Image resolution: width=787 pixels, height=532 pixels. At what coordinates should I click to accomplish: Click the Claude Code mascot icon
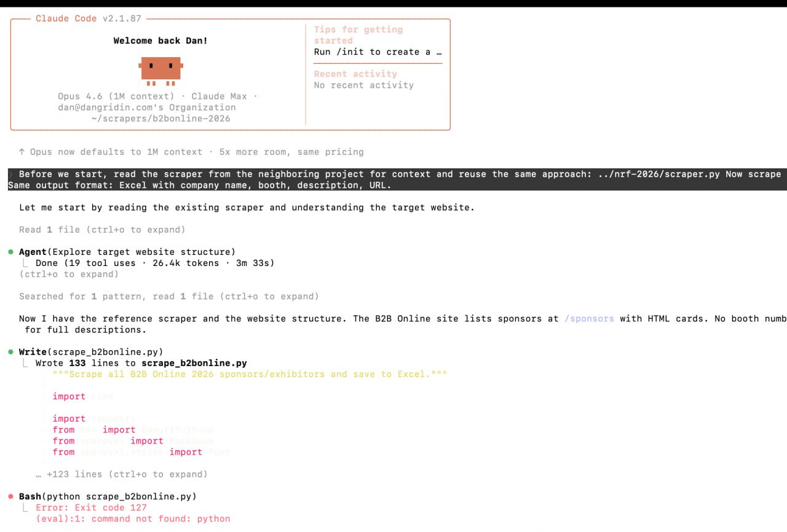160,71
